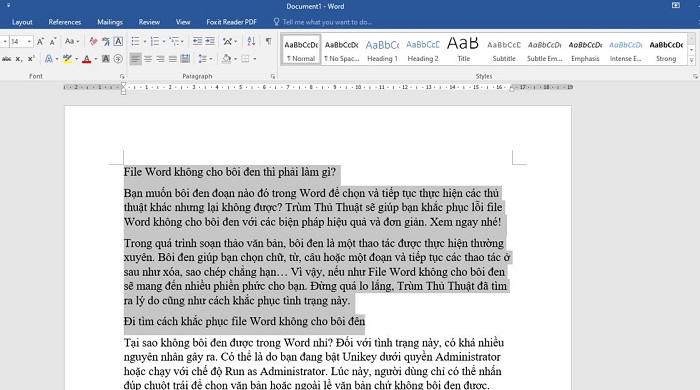Viewport: 700px width, 390px height.
Task: Apply the Intense Emphasis style
Action: click(x=626, y=50)
